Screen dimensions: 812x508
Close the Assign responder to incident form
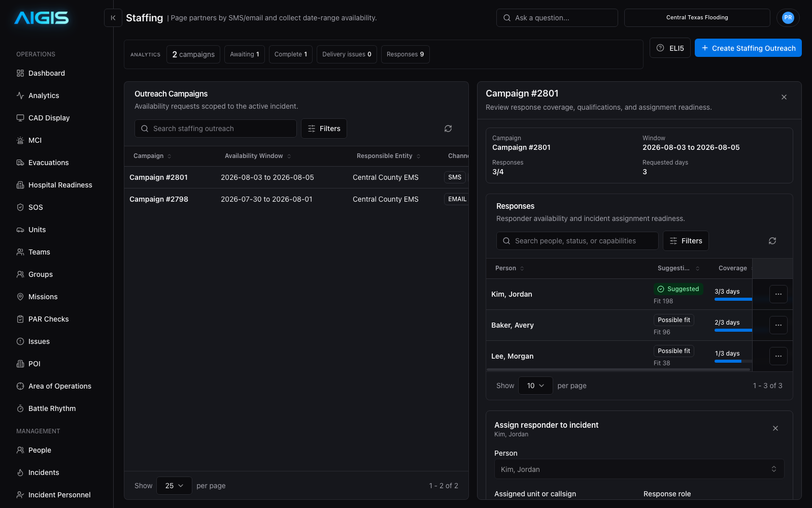point(775,428)
